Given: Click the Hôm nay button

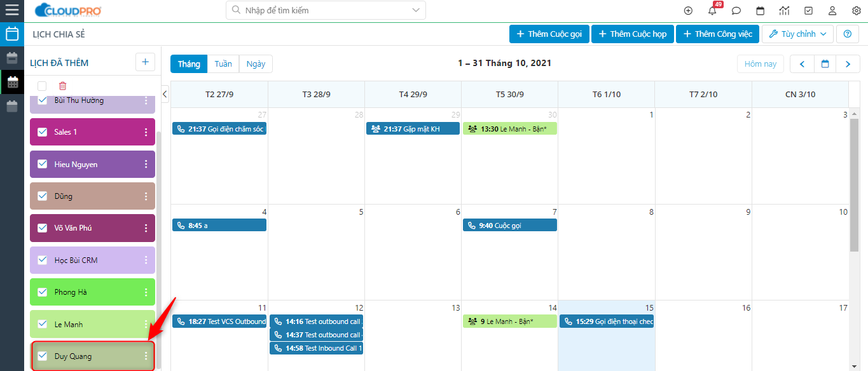Looking at the screenshot, I should (761, 64).
